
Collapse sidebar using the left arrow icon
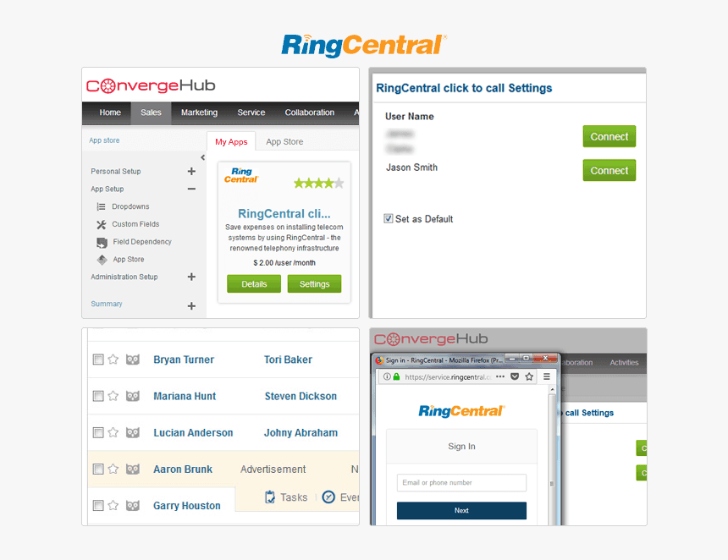pyautogui.click(x=203, y=157)
